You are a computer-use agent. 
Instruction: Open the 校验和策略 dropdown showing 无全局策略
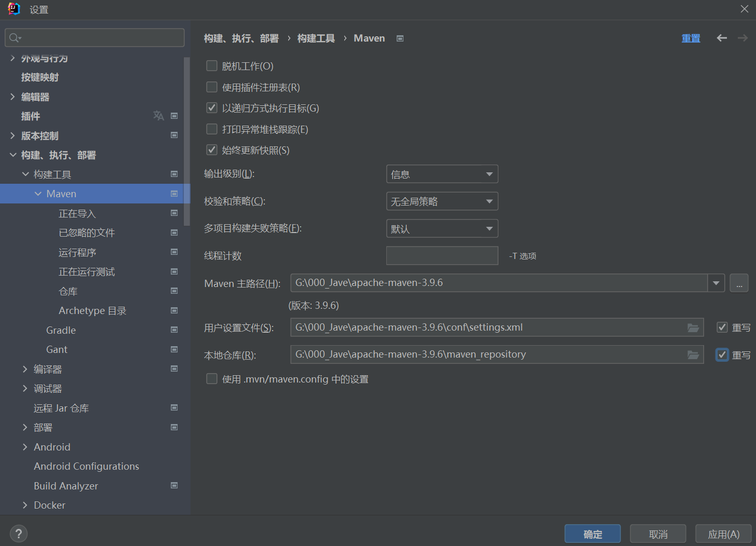pyautogui.click(x=442, y=201)
